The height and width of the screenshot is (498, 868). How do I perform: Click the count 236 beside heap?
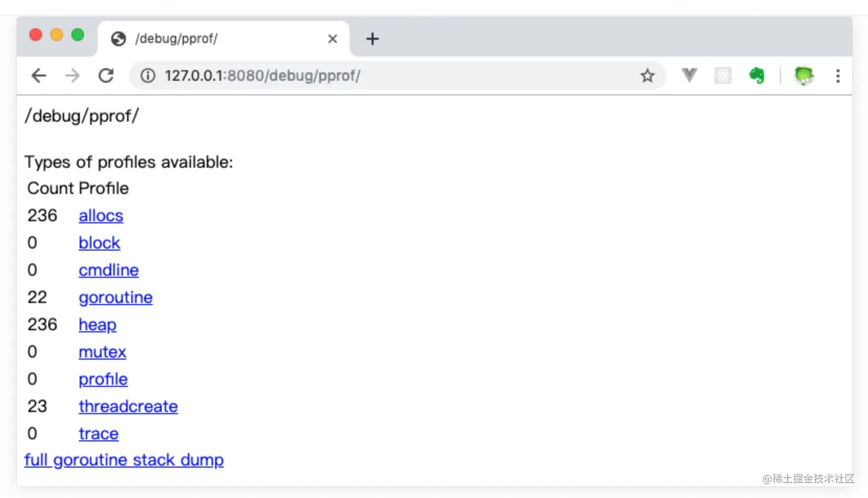click(42, 325)
